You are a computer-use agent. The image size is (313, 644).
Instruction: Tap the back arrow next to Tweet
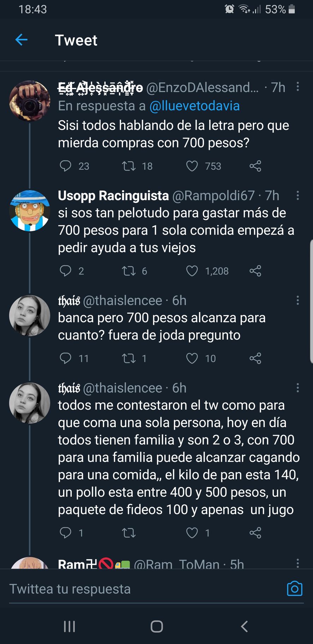pyautogui.click(x=22, y=40)
